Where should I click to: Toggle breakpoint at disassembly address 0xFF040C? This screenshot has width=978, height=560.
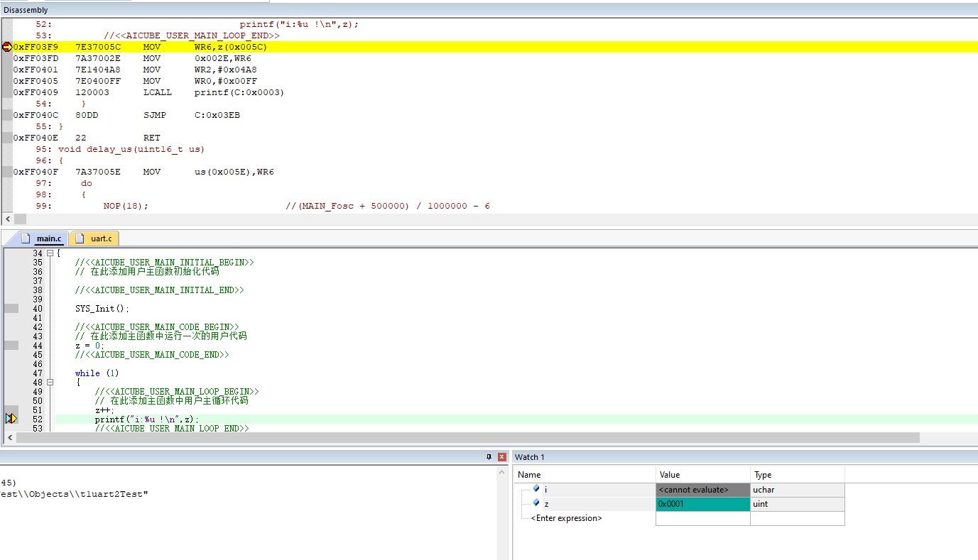(7, 115)
